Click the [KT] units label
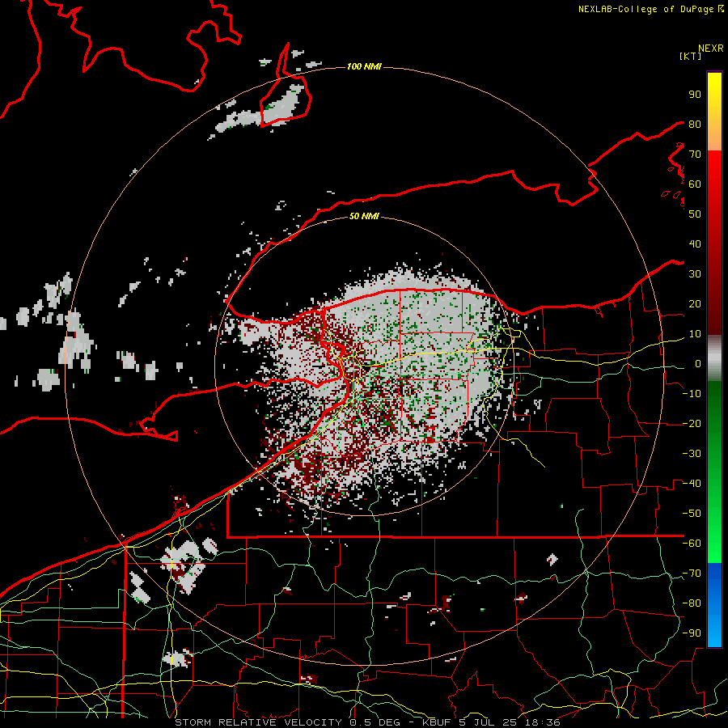Image resolution: width=728 pixels, height=728 pixels. 691,56
